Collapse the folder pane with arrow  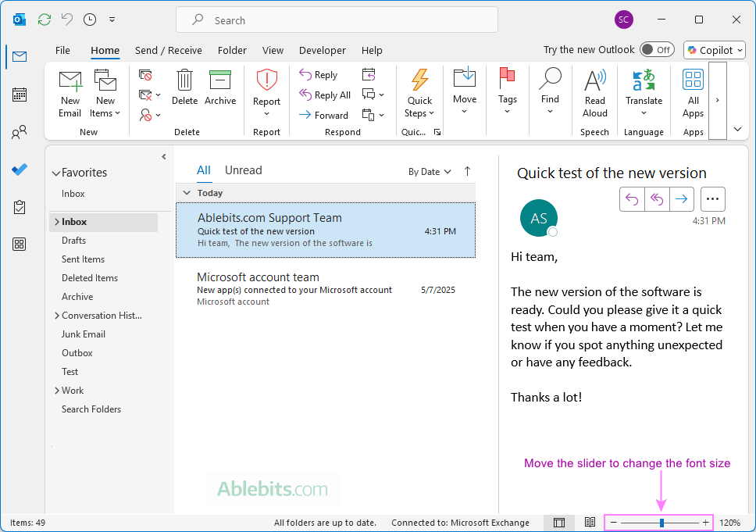[164, 157]
